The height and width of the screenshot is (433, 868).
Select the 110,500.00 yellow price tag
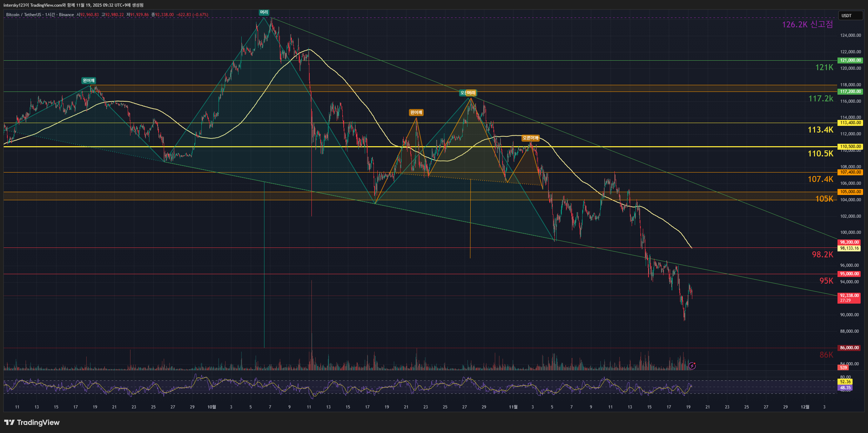coord(850,147)
